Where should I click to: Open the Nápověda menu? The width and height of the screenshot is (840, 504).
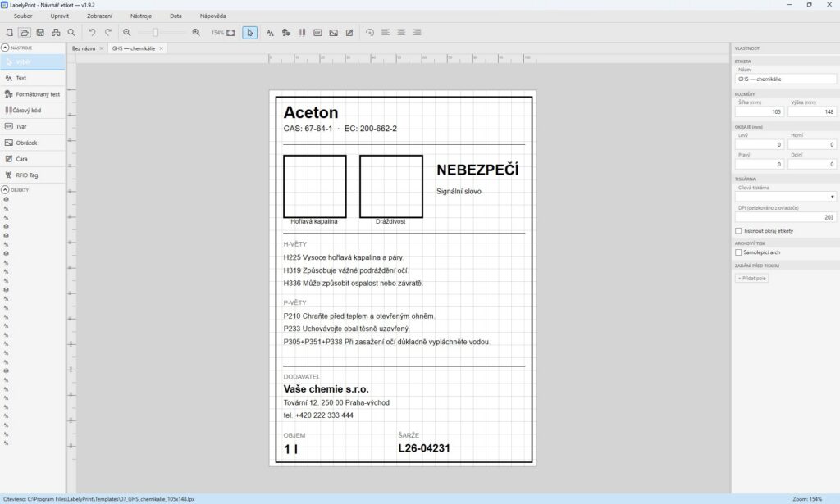point(212,16)
